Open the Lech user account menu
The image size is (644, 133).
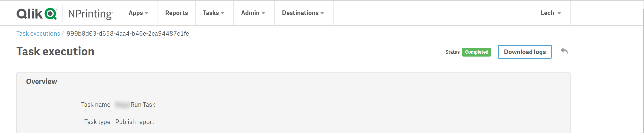(x=551, y=13)
